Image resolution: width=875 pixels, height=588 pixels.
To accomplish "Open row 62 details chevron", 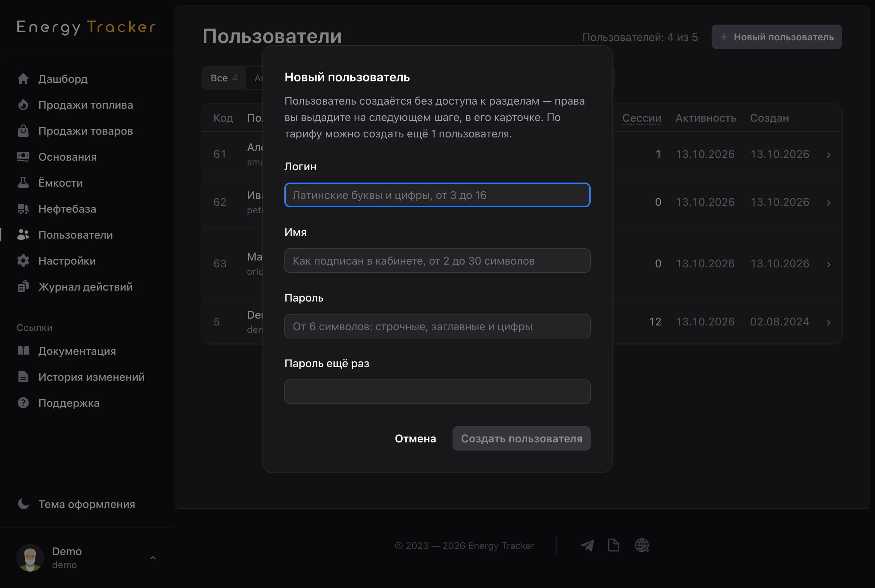I will coord(829,202).
